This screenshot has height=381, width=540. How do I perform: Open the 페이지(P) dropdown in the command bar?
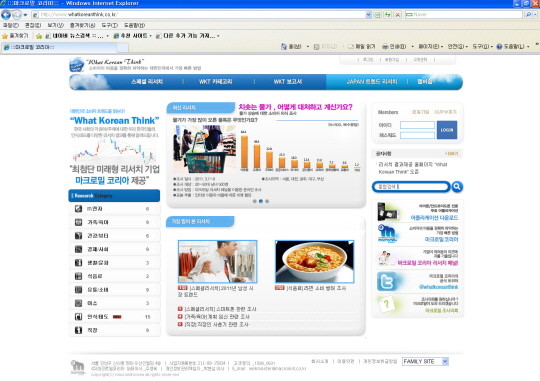point(430,47)
